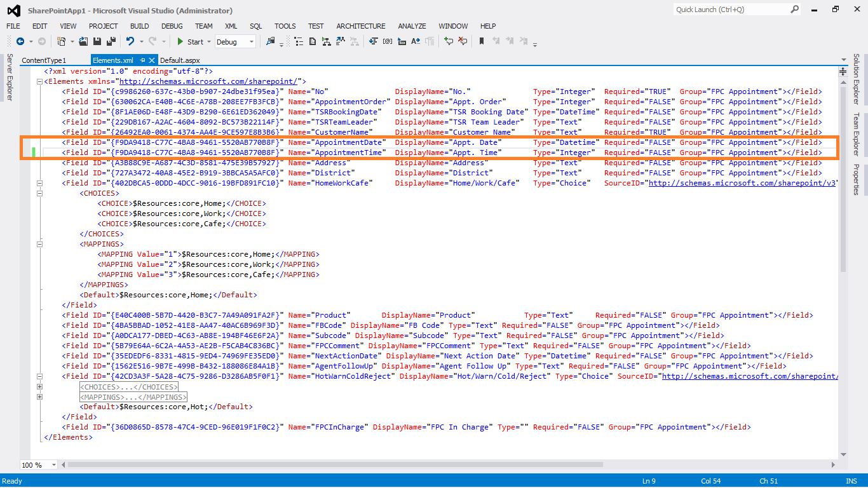Collapse the HomeWorkCafe Field outline node
This screenshot has width=868, height=488.
click(39, 183)
